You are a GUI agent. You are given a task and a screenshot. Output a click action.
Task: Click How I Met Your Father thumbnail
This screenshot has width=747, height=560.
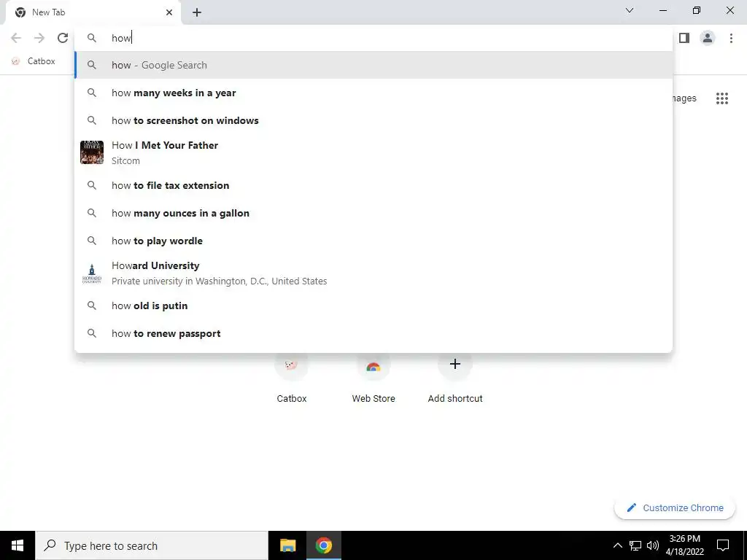(x=92, y=152)
